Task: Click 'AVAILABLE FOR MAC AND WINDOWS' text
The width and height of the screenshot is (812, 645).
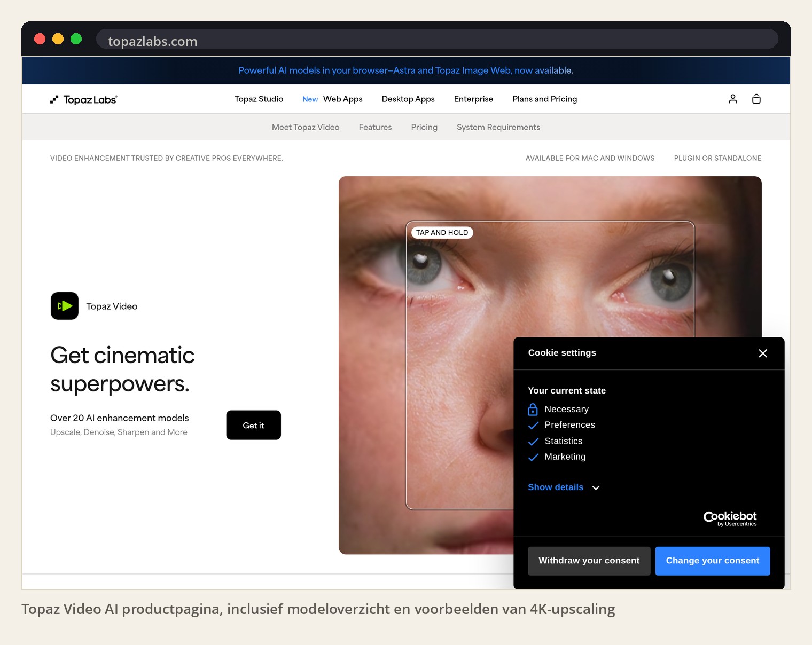Action: (590, 158)
